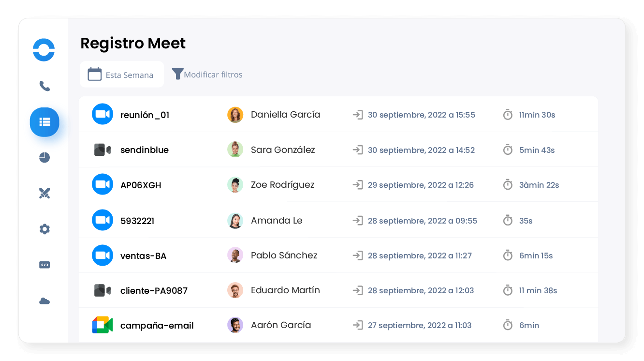Select the AP06XGH meeting entry
Image resolution: width=644 pixels, height=361 pixels.
[x=141, y=185]
